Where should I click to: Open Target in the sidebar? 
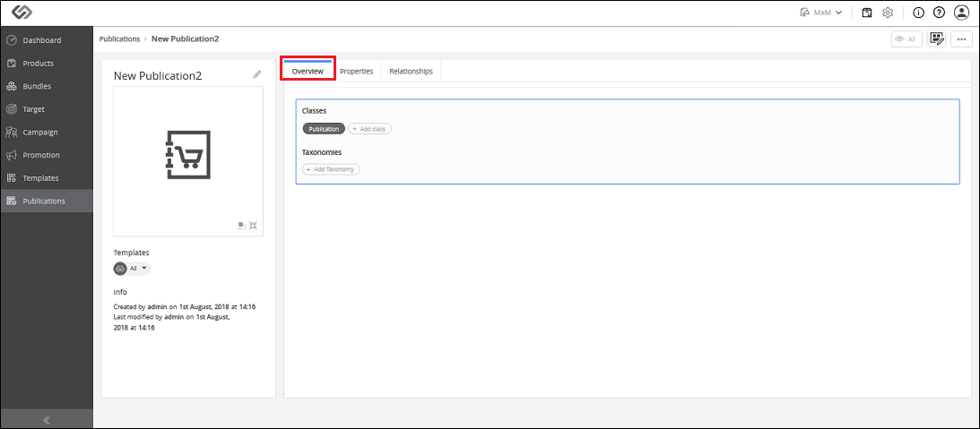click(x=47, y=109)
